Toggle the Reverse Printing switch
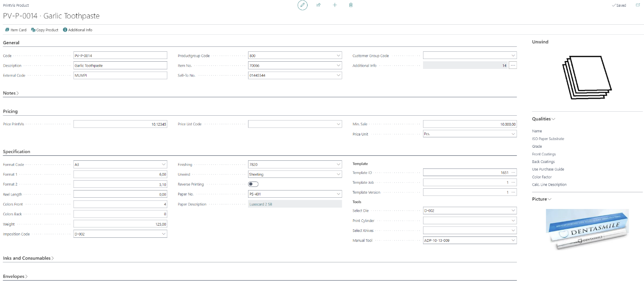The height and width of the screenshot is (295, 644). pos(253,184)
